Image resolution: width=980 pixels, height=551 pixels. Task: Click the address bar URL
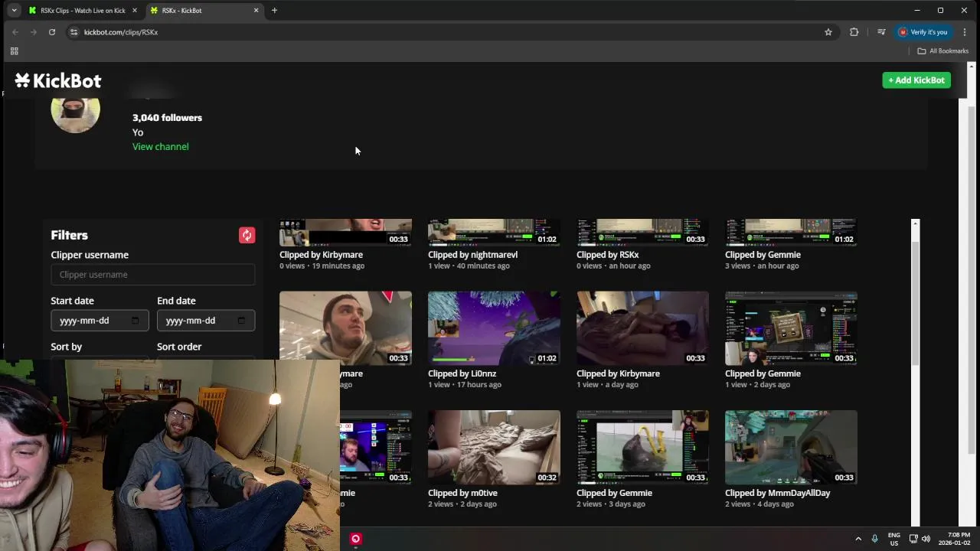click(121, 32)
